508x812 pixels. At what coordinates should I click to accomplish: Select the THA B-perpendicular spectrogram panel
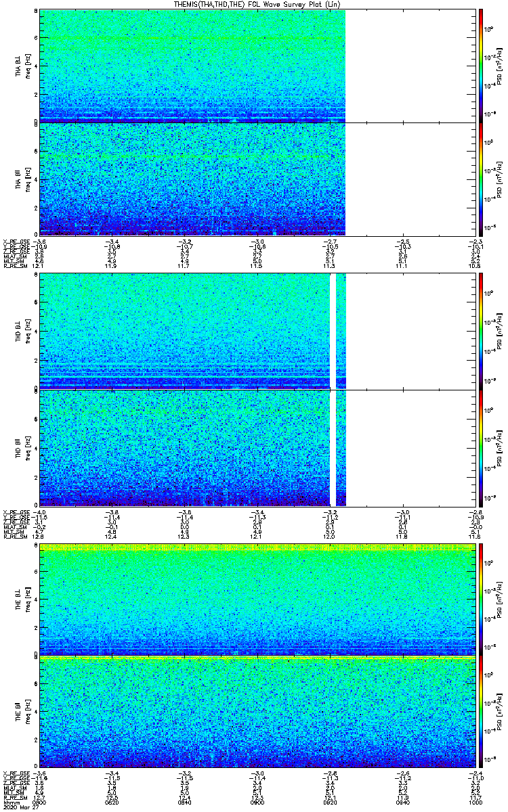click(257, 66)
